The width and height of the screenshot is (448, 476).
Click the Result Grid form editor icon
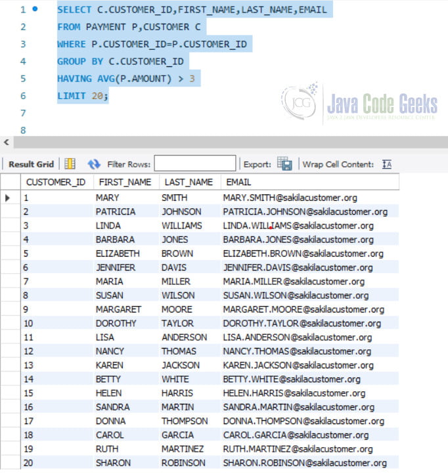click(70, 164)
